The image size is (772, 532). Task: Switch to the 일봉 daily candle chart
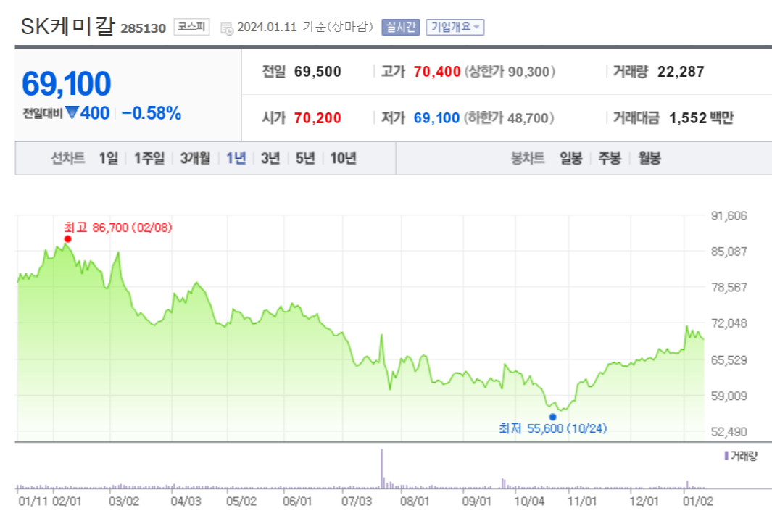coord(570,158)
